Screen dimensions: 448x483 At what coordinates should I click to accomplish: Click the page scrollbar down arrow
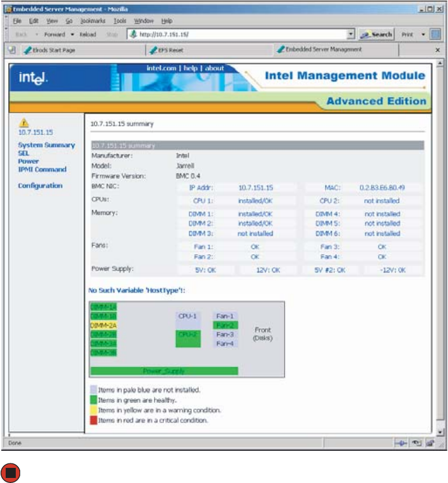pyautogui.click(x=440, y=432)
